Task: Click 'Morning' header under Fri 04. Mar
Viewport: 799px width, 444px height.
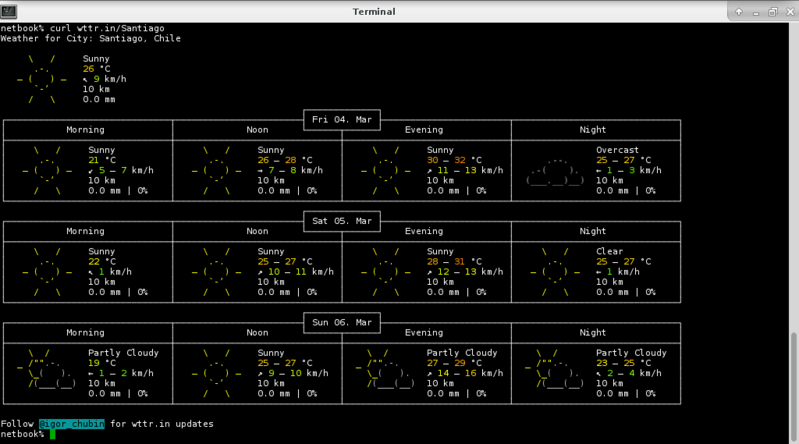Action: (85, 129)
